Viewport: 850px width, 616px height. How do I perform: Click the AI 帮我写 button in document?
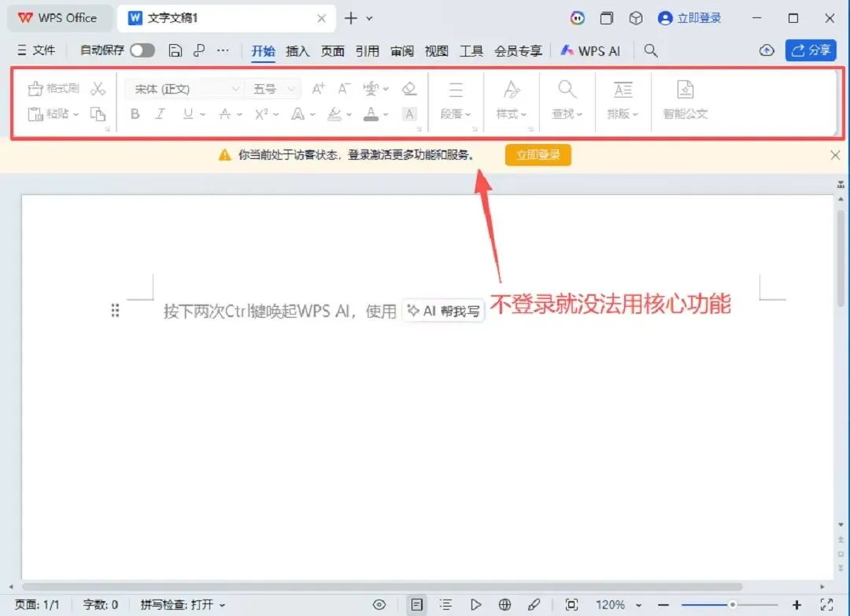pyautogui.click(x=443, y=311)
